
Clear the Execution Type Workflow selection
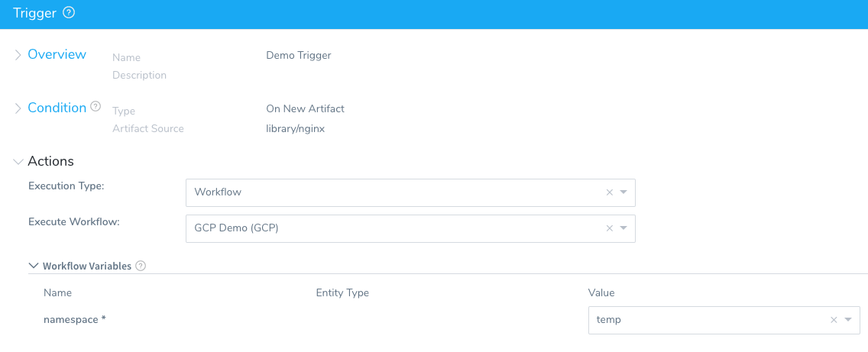[x=610, y=192]
